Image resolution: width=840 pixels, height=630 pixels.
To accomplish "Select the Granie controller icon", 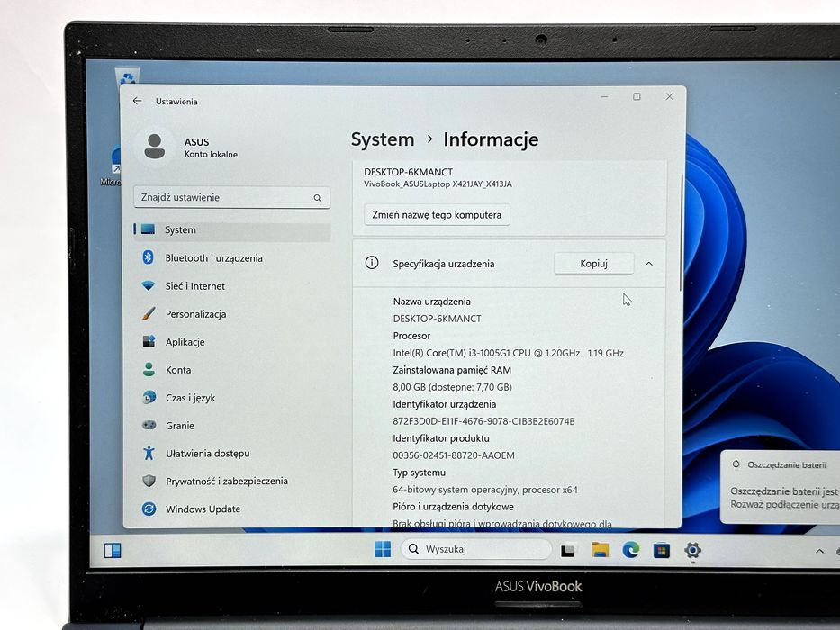I will coord(149,425).
